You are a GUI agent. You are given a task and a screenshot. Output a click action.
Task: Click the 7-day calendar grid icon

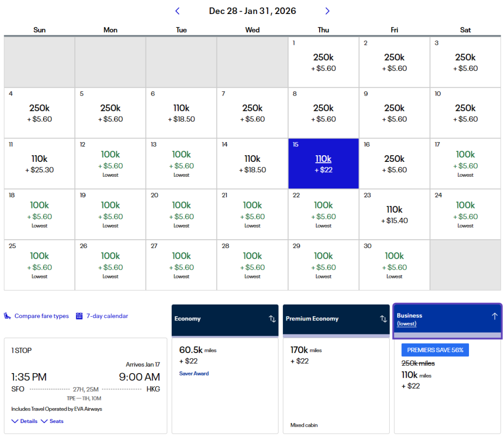click(79, 316)
